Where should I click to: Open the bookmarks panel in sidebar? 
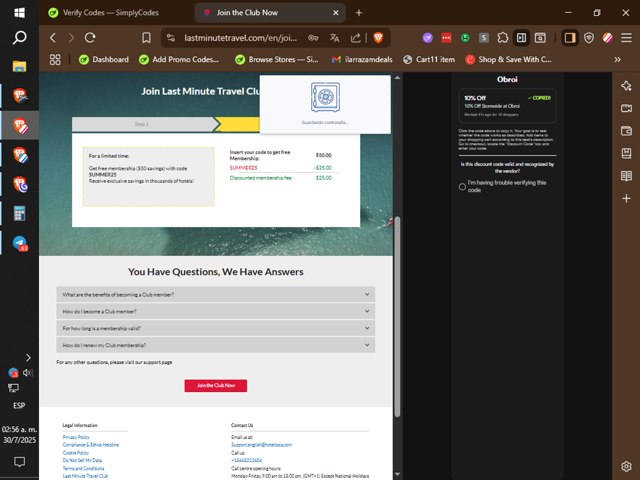point(626,153)
